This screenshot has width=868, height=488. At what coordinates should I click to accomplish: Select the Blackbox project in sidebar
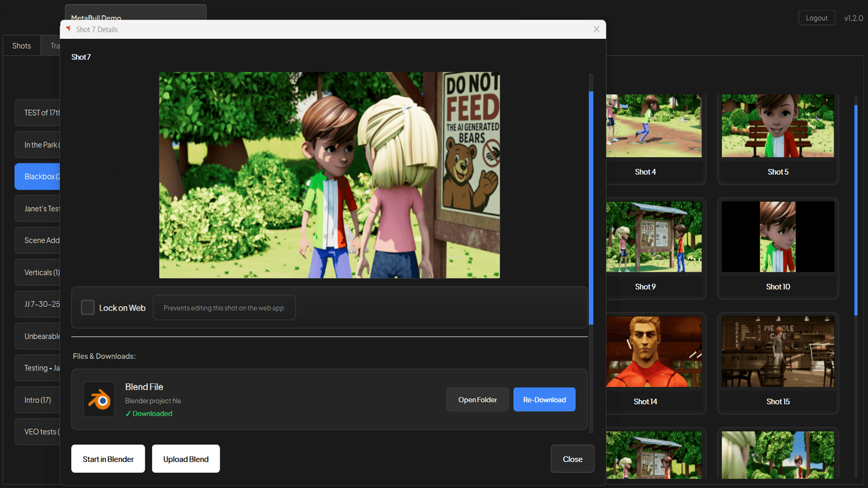[38, 176]
